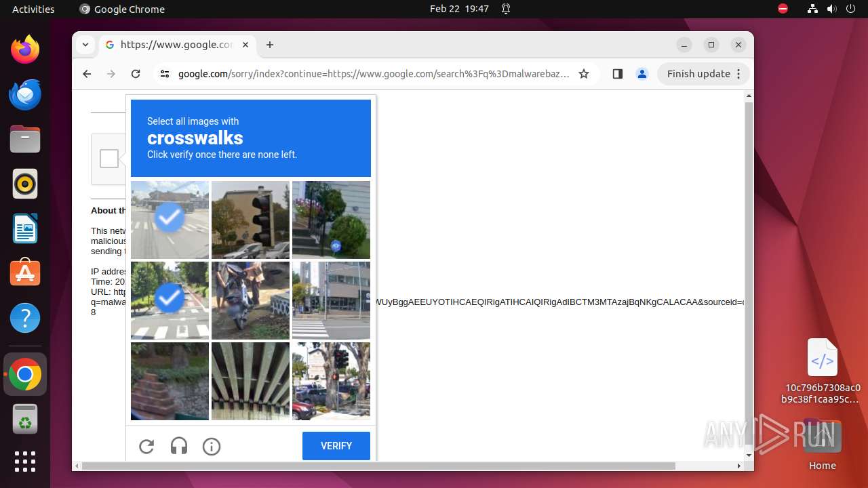The image size is (868, 488).
Task: Open the Trash in dock
Action: pyautogui.click(x=25, y=419)
